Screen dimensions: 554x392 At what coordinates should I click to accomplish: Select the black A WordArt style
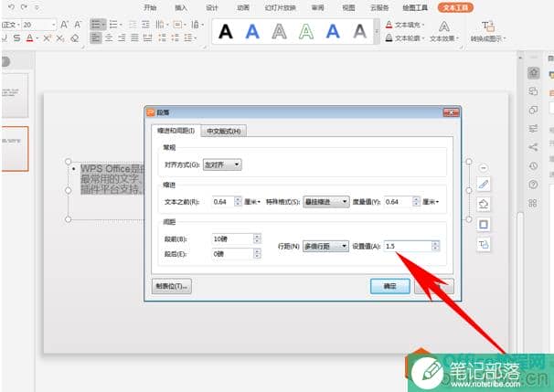[226, 31]
